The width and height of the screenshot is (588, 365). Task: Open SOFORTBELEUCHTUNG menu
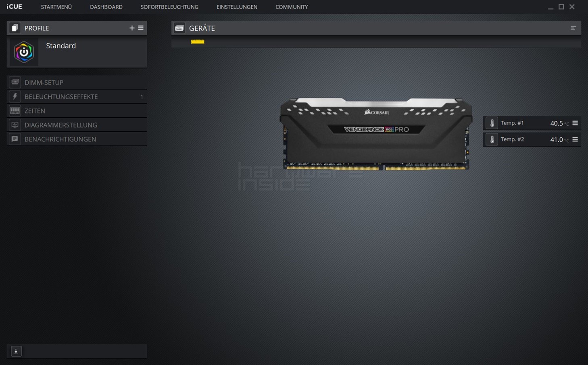tap(169, 7)
